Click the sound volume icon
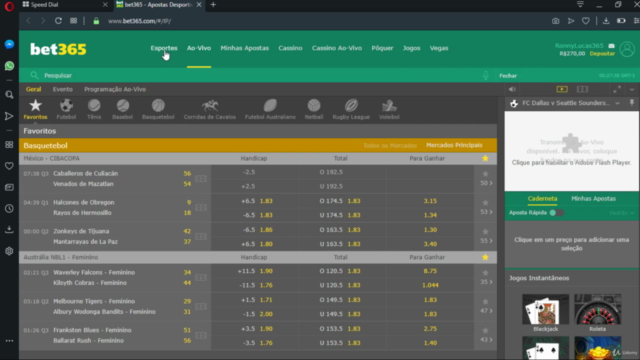The width and height of the screenshot is (640, 360). (512, 89)
